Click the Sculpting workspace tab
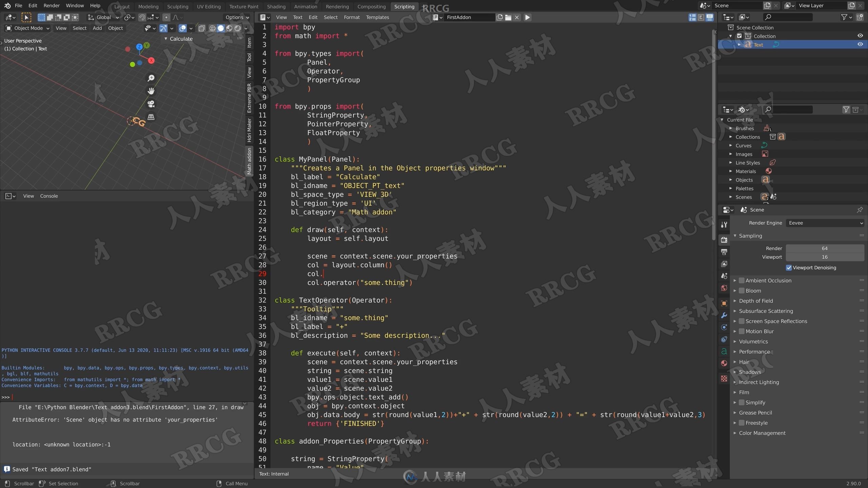 tap(178, 6)
